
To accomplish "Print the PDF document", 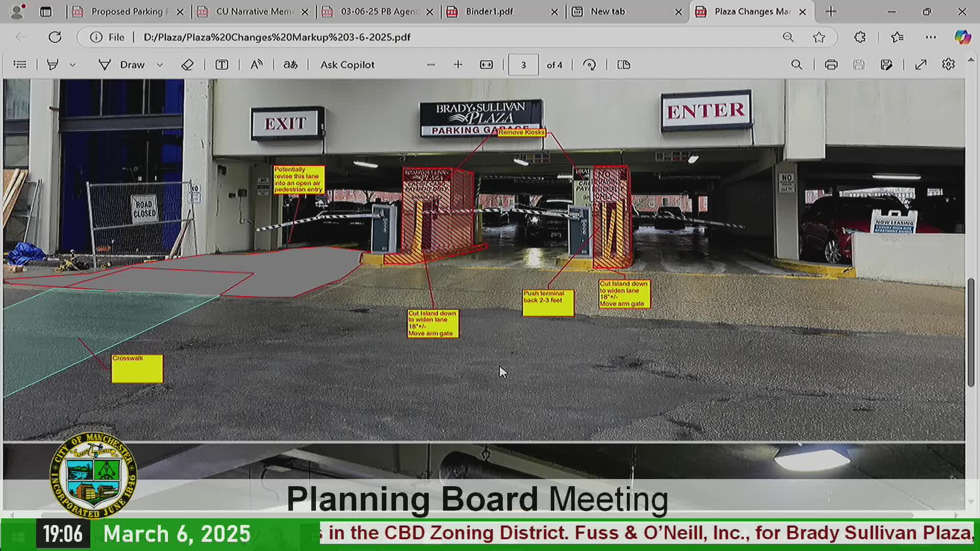I will coord(831,65).
